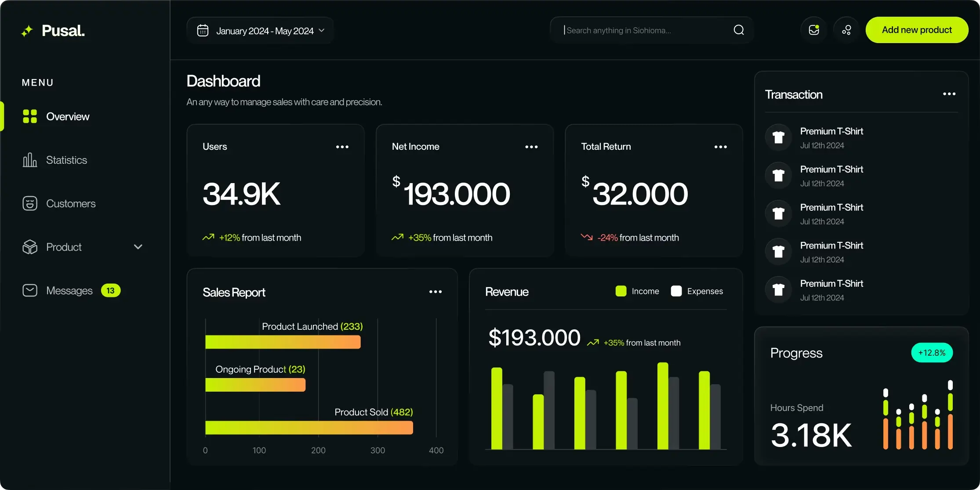Click the $32.000 Total Return value
Image resolution: width=980 pixels, height=490 pixels.
(635, 192)
